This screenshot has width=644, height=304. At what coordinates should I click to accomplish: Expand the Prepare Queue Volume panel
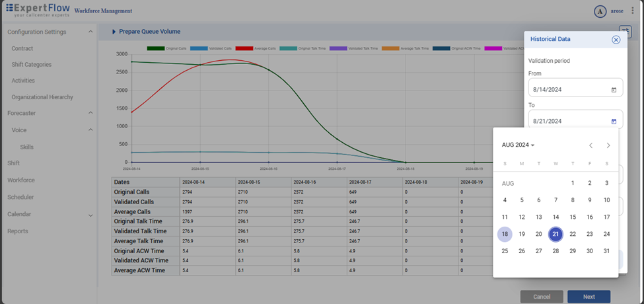click(x=114, y=32)
